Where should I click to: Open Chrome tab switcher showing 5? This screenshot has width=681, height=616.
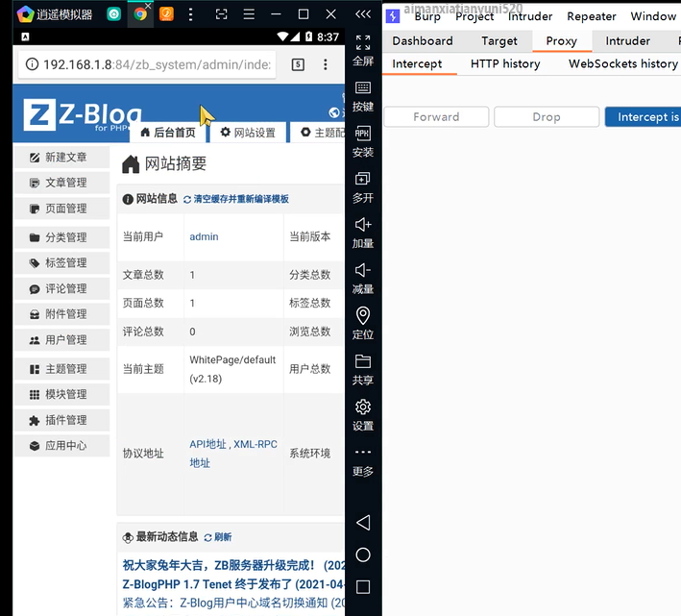tap(298, 64)
